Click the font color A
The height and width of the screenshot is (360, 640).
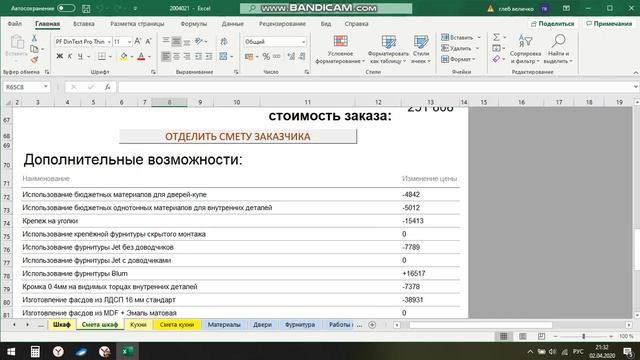tap(141, 56)
